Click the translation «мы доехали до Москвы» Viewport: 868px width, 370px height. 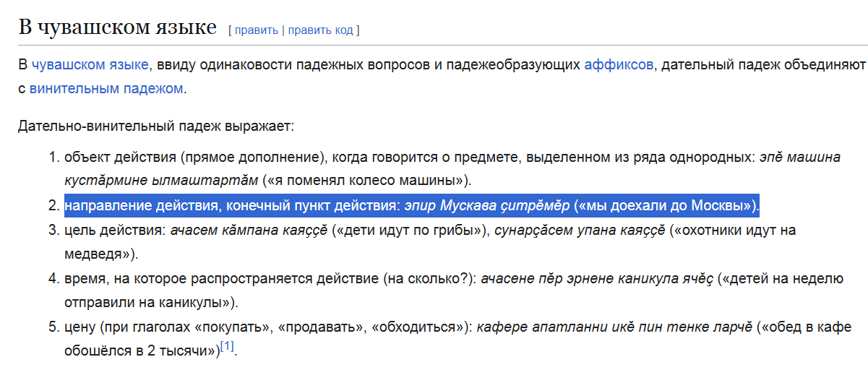point(665,206)
